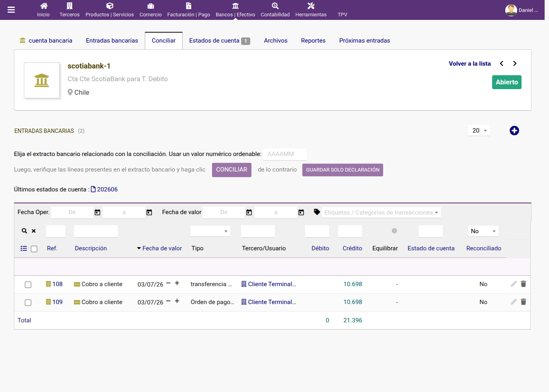549x392 pixels.
Task: Click the blue plus add entry icon
Action: (x=514, y=131)
